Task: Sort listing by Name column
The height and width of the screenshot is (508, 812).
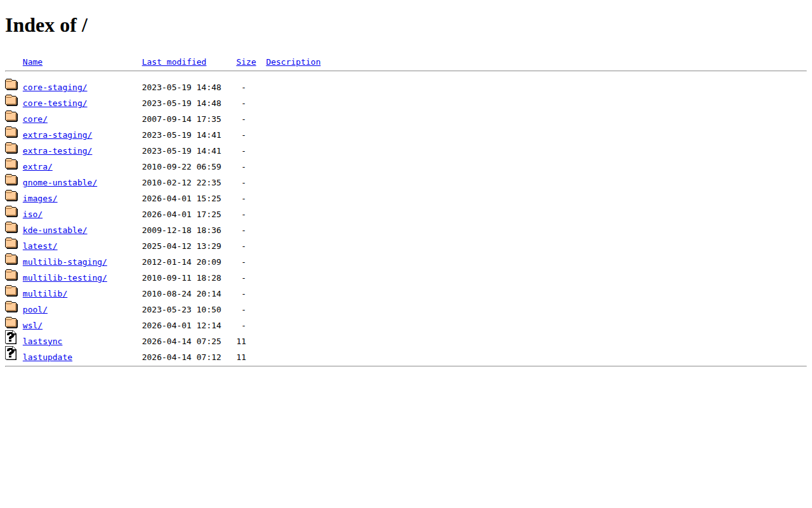Action: point(32,62)
